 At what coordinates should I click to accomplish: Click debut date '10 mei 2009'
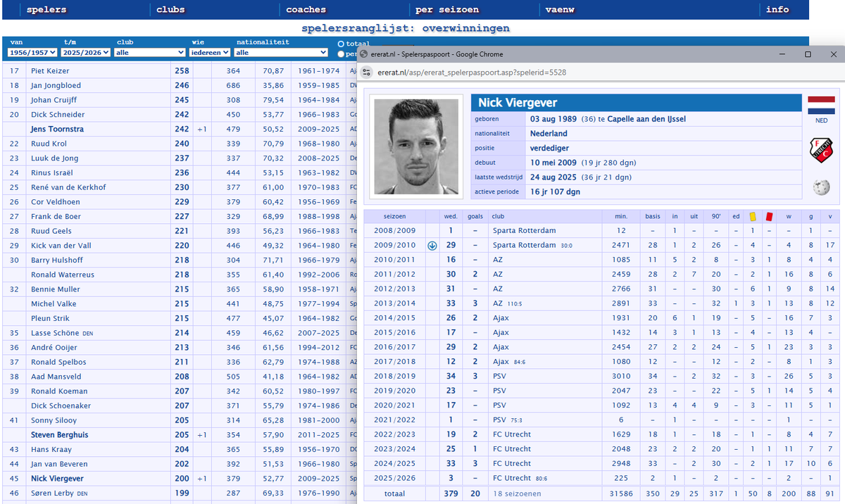(x=554, y=163)
